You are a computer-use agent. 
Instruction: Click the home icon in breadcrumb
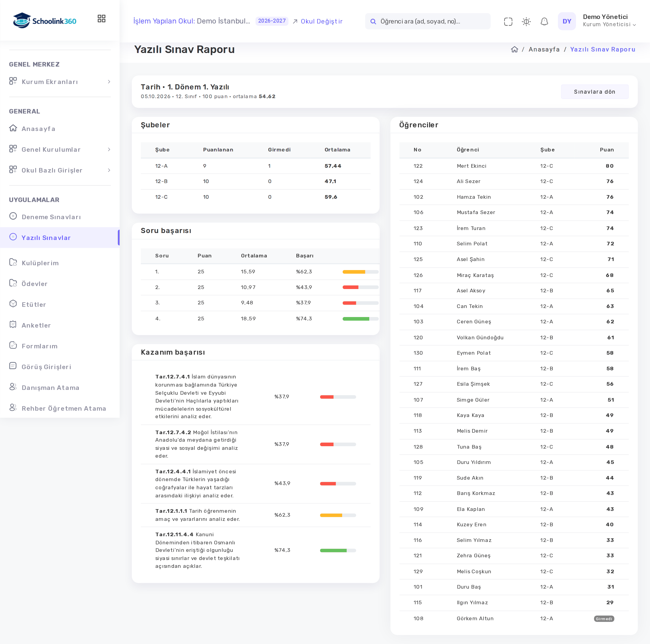[514, 49]
